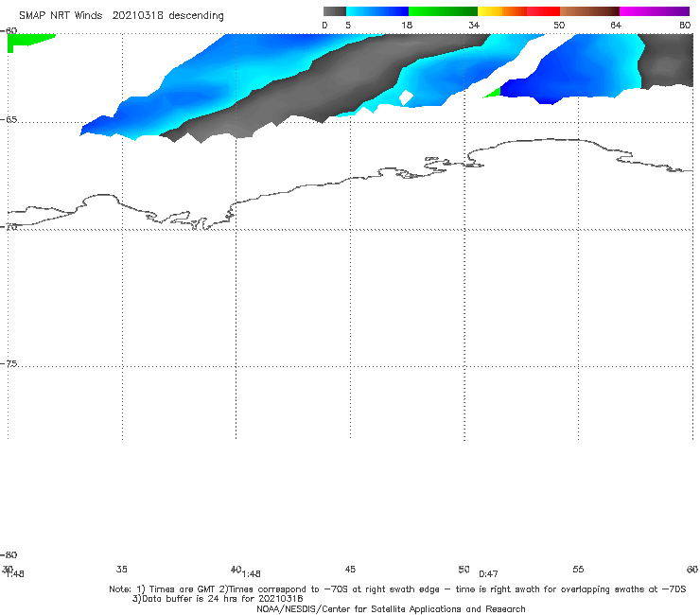
Task: Click the color bar label '34'
Action: [474, 26]
